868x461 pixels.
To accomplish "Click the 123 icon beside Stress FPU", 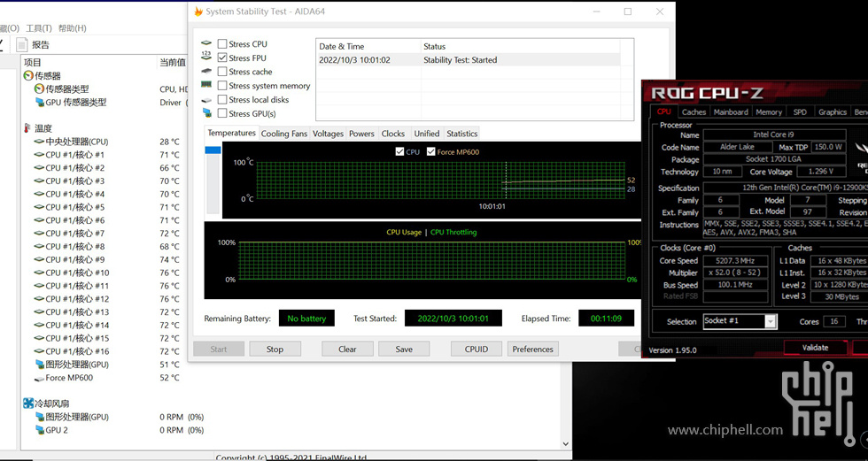I will 206,55.
